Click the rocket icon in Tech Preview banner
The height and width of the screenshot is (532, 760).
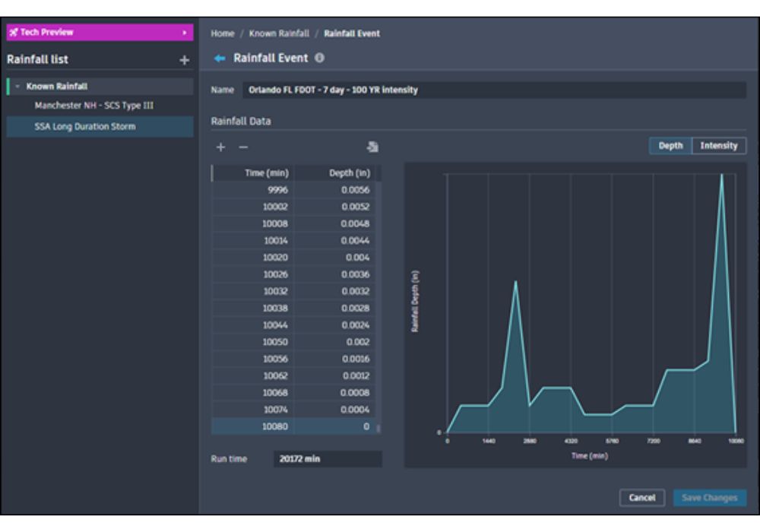14,33
